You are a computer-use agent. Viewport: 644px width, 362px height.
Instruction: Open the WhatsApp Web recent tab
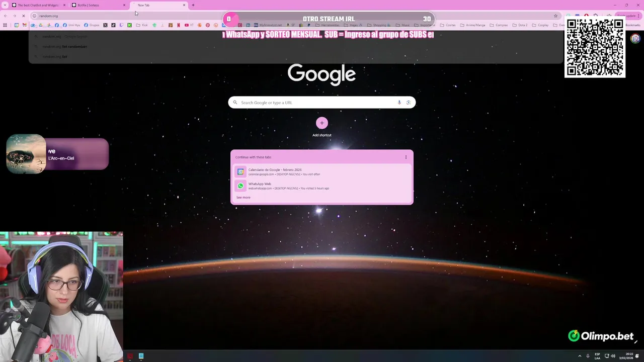pyautogui.click(x=322, y=186)
